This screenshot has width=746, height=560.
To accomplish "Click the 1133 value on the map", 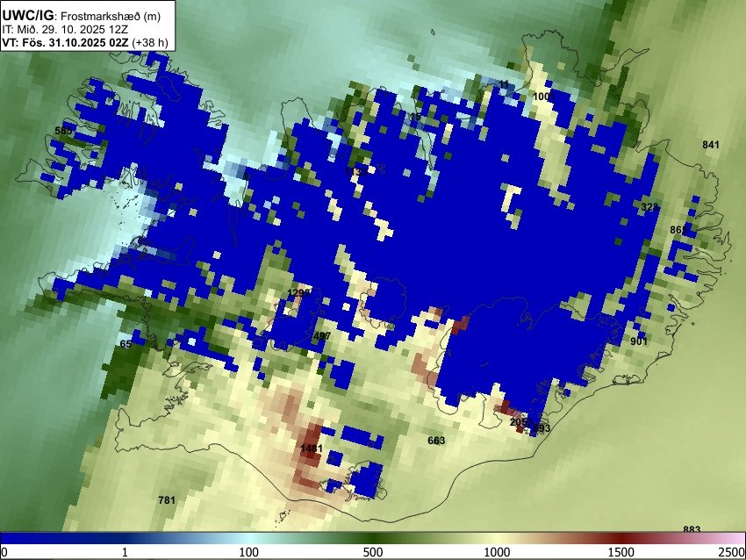I will tap(355, 172).
